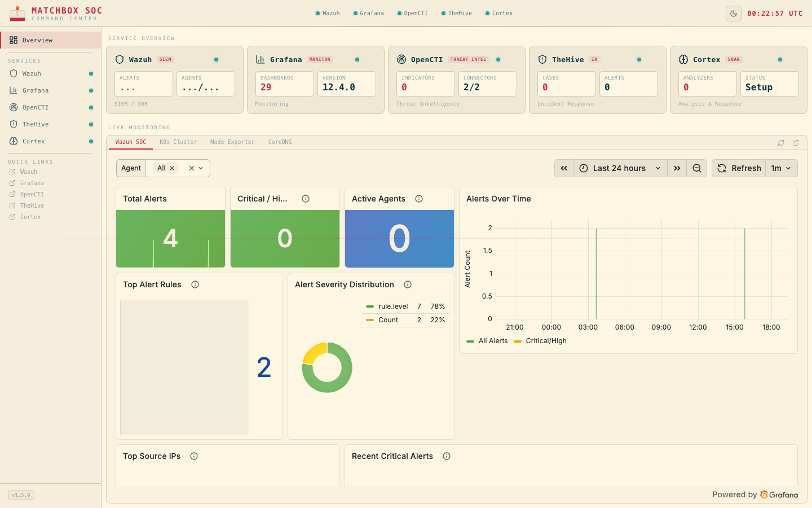Expand the Agent filter dropdown chevron

click(x=201, y=168)
